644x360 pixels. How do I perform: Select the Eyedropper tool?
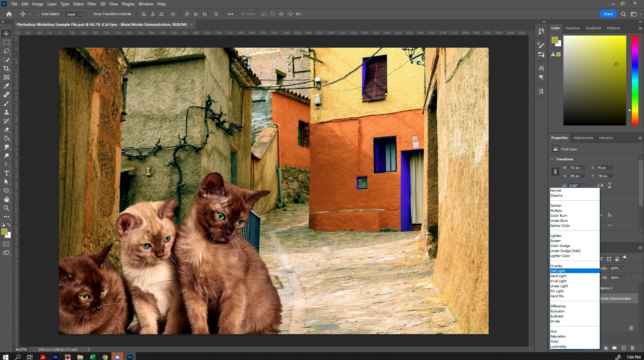(x=6, y=86)
